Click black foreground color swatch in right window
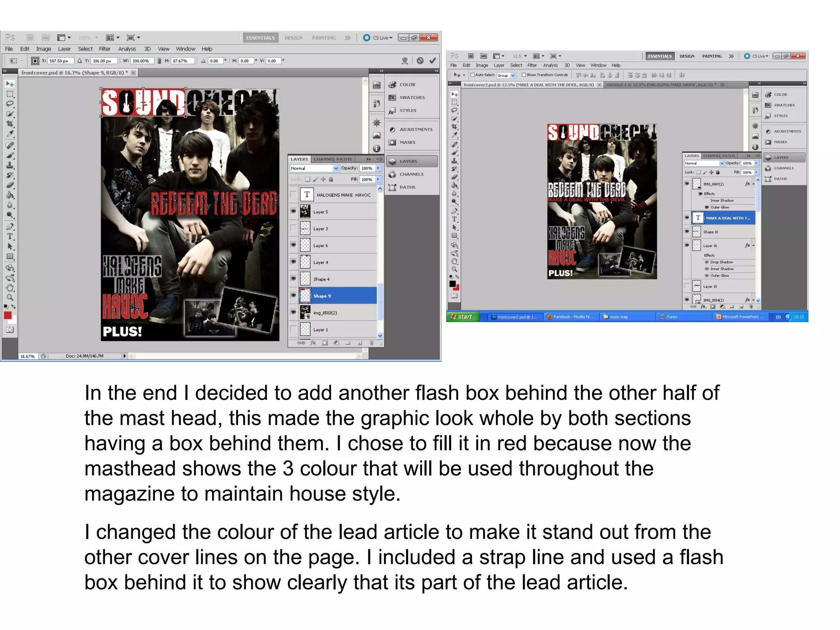Screen dimensions: 840x630 [452, 284]
